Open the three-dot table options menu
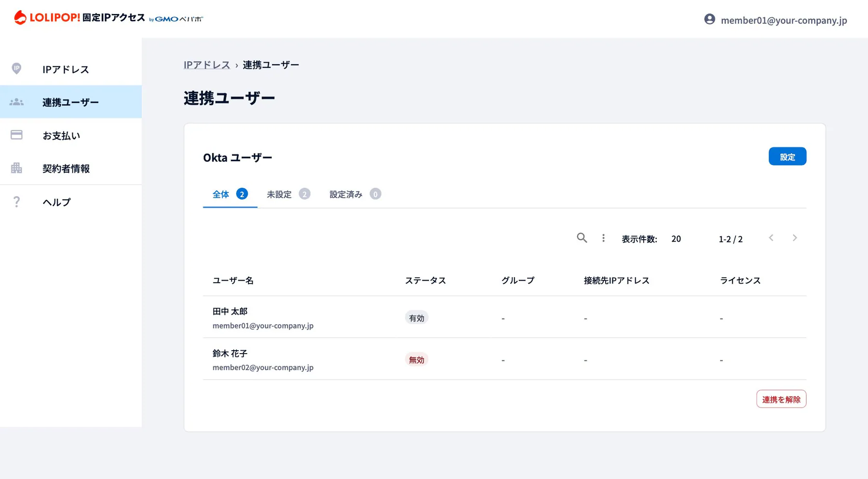Image resolution: width=868 pixels, height=479 pixels. (603, 238)
